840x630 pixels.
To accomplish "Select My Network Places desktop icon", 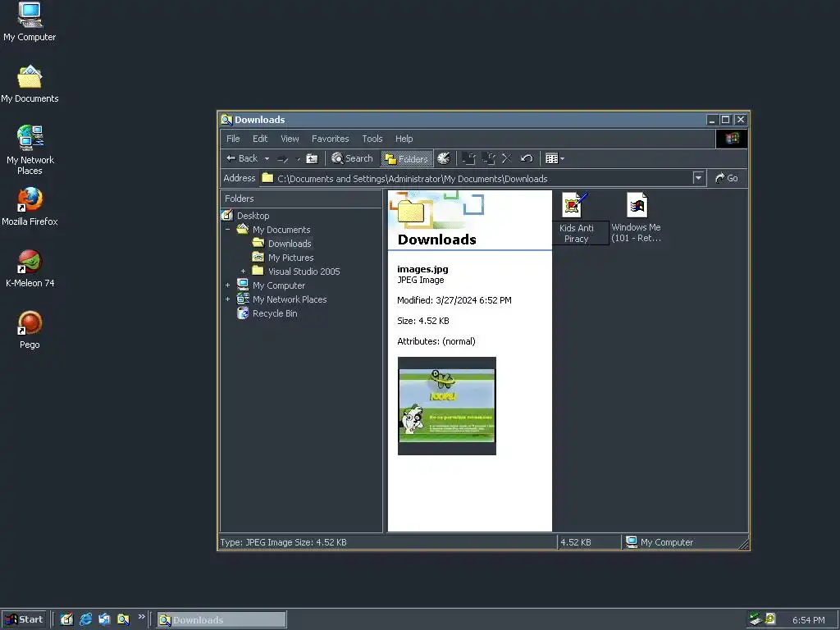I will [x=30, y=150].
